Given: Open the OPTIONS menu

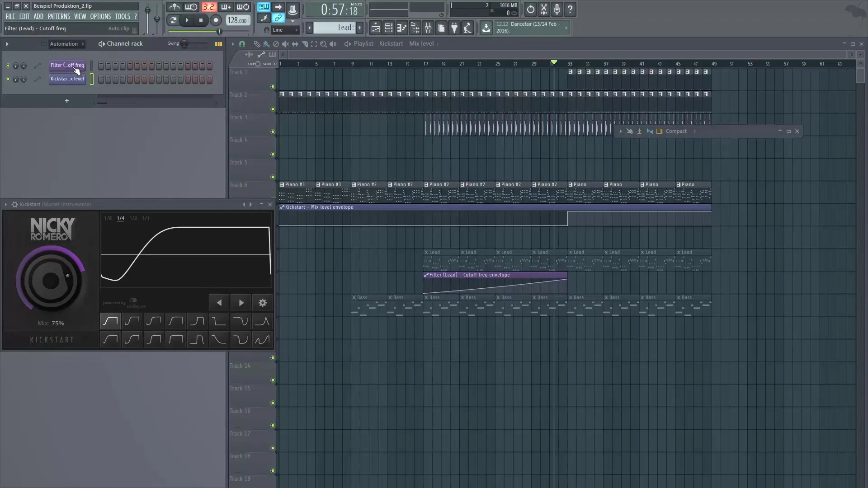Looking at the screenshot, I should tap(100, 16).
